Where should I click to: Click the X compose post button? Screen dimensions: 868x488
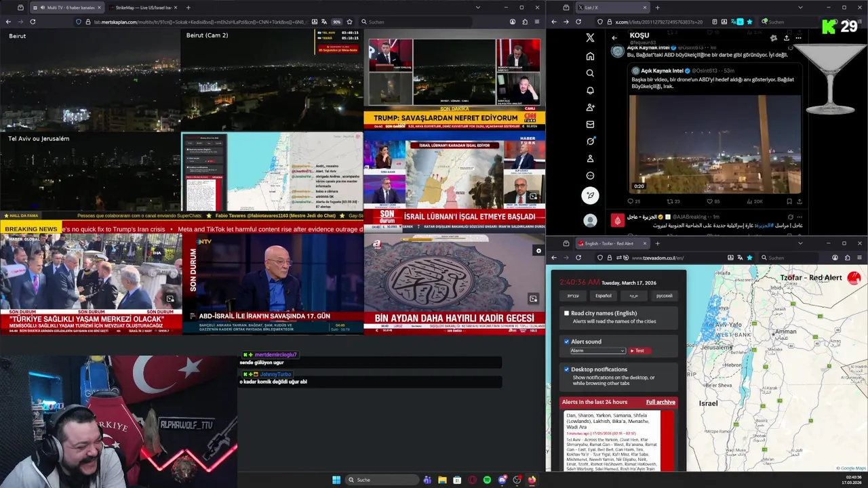point(590,195)
